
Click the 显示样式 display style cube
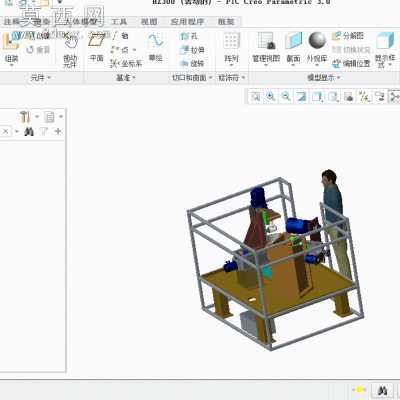[x=385, y=41]
